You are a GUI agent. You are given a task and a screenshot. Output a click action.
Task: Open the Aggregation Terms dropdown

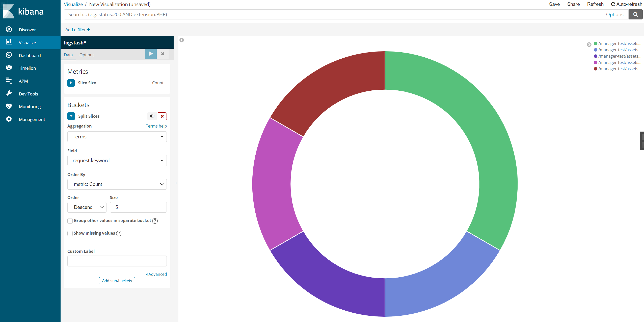coord(117,137)
